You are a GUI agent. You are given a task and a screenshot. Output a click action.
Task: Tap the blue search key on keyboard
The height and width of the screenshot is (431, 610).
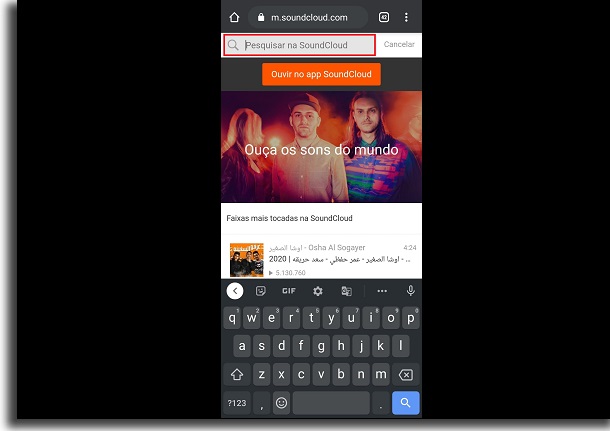(406, 403)
